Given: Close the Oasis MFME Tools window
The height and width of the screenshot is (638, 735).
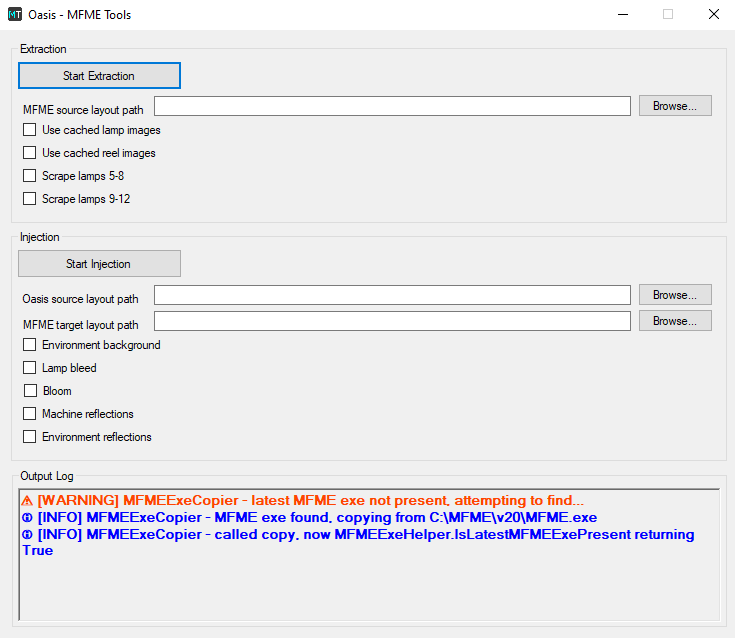Looking at the screenshot, I should pyautogui.click(x=713, y=15).
